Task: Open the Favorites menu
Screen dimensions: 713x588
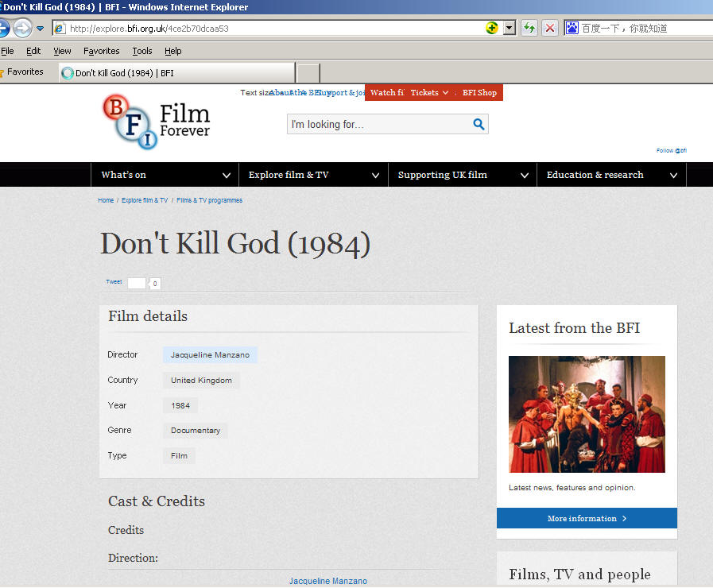Action: point(102,51)
